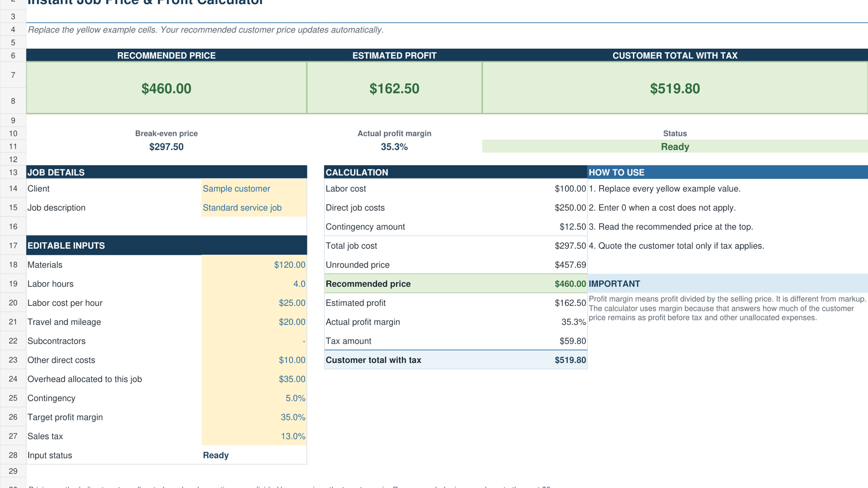Screen dimensions: 868x488
Task: Click the Input status 'Ready' cell
Action: click(254, 455)
